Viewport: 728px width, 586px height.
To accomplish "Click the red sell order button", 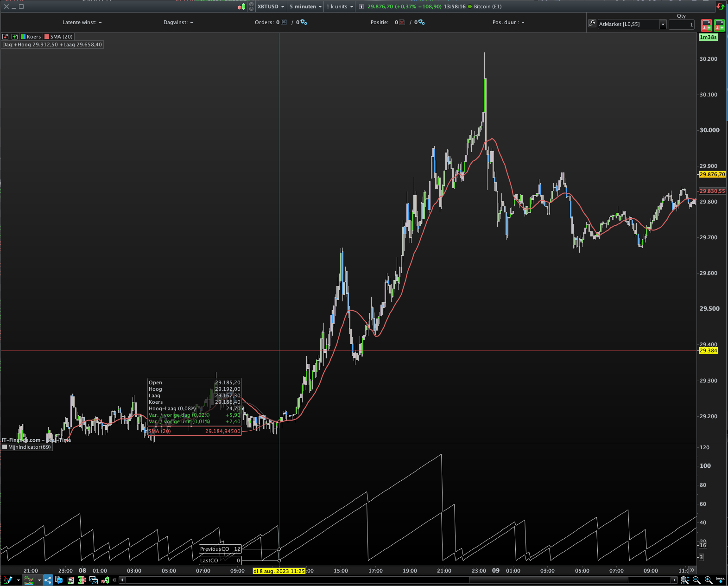I will tap(706, 25).
